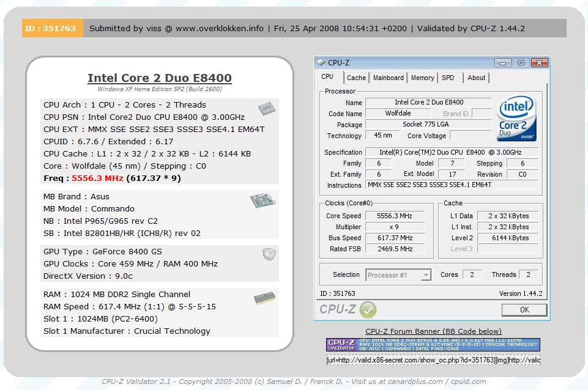The width and height of the screenshot is (588, 390).
Task: Click the RAM stick icon beside RAM info
Action: pyautogui.click(x=264, y=298)
